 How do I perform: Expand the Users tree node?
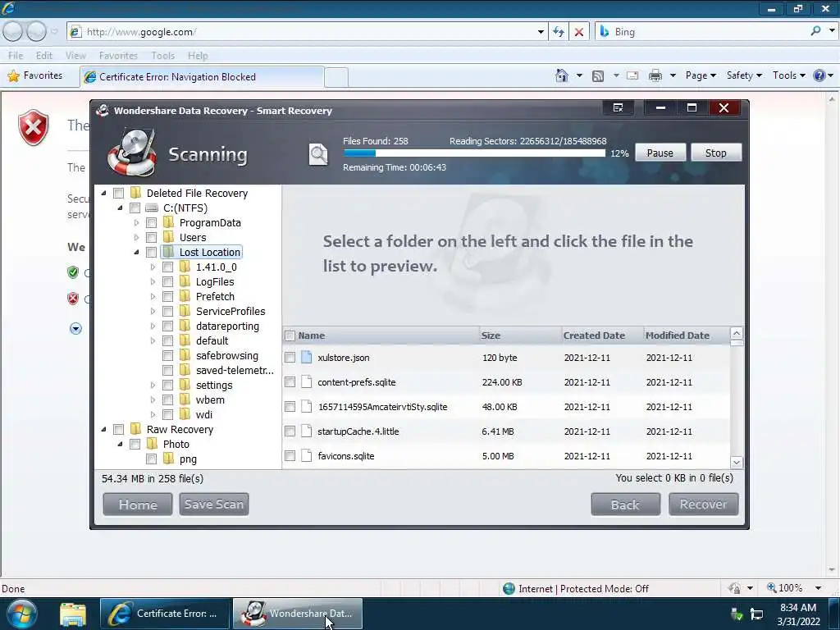(136, 237)
